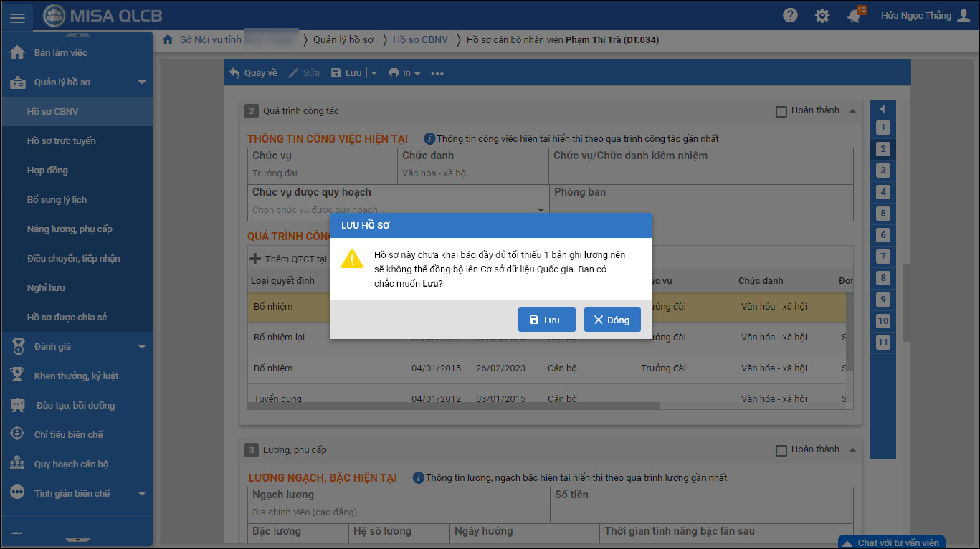Screen dimensions: 980x549
Task: Click Đóng button in the dialog
Action: tap(612, 320)
